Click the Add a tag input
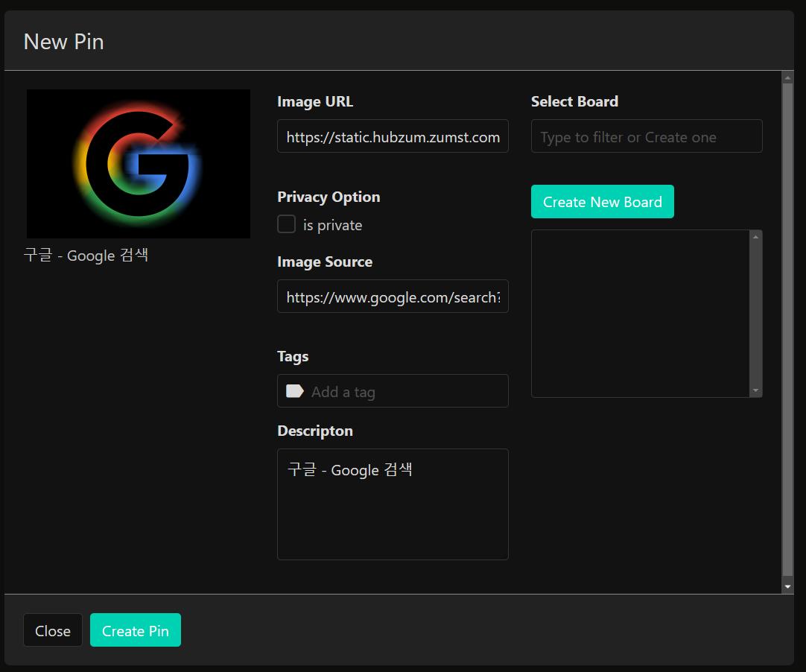Image resolution: width=806 pixels, height=672 pixels. 402,392
